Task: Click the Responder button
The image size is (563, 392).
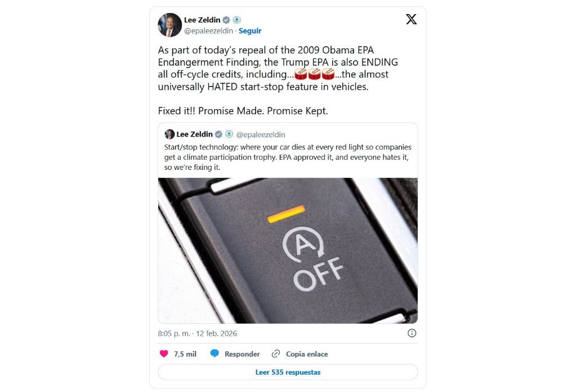Action: click(x=242, y=354)
